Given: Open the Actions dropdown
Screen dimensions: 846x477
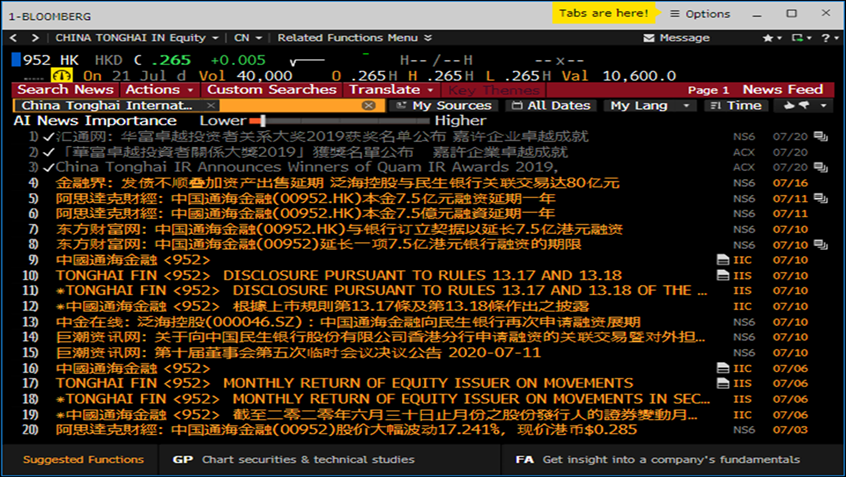Looking at the screenshot, I should pos(160,90).
